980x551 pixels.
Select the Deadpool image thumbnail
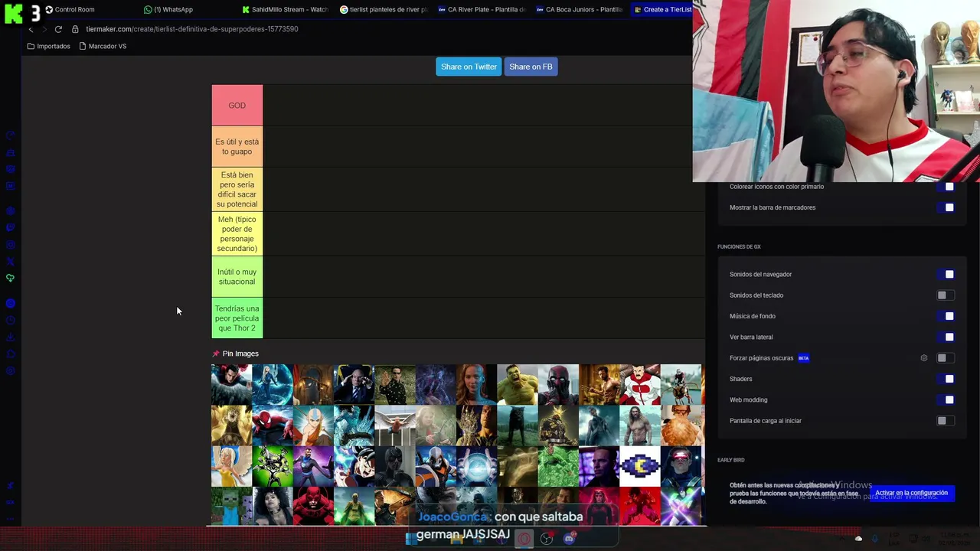click(558, 384)
